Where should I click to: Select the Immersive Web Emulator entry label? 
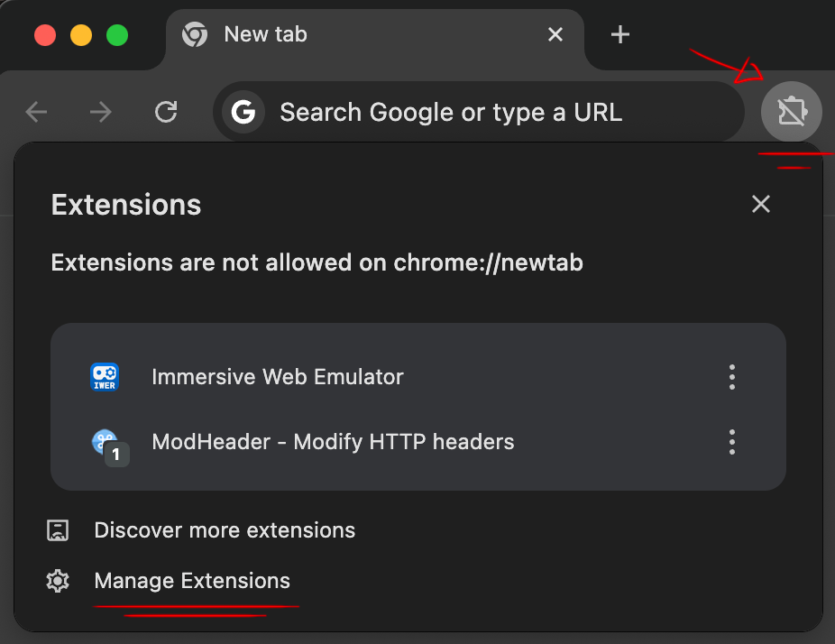tap(278, 376)
